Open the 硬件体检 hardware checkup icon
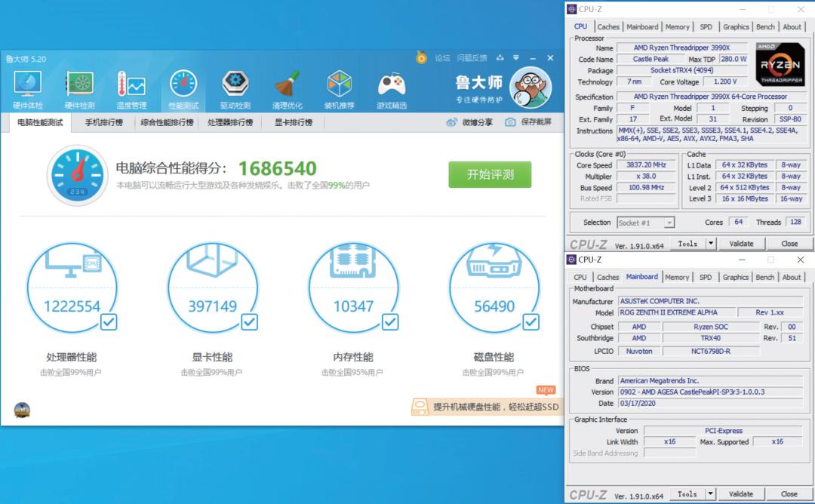The height and width of the screenshot is (504, 815). tap(28, 86)
